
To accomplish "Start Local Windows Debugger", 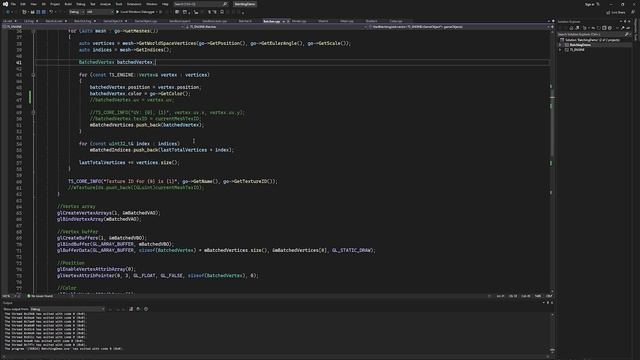I will 136,12.
